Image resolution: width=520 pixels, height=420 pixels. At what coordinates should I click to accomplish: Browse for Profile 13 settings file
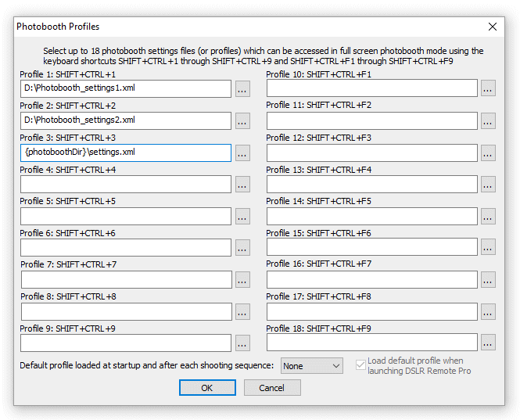click(x=488, y=185)
